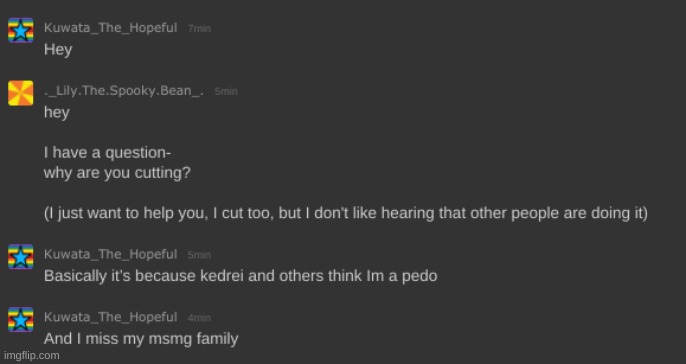Click Kuwata_The_Hopeful username above "msmg family" message
Viewport: 686px width, 364px height.
(111, 317)
